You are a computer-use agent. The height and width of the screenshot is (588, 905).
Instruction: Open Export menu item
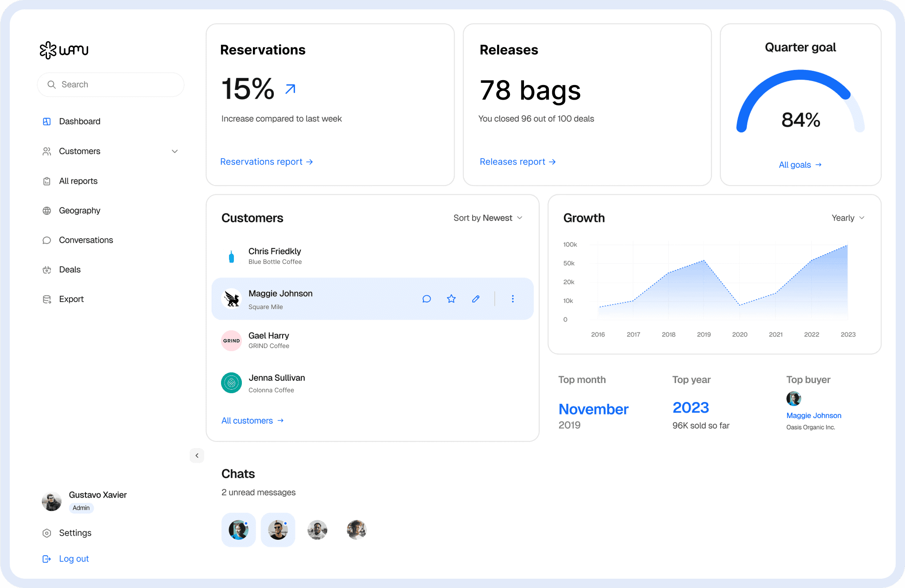(x=71, y=299)
